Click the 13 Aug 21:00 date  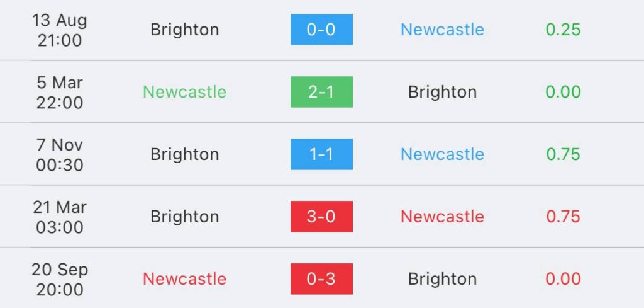60,30
